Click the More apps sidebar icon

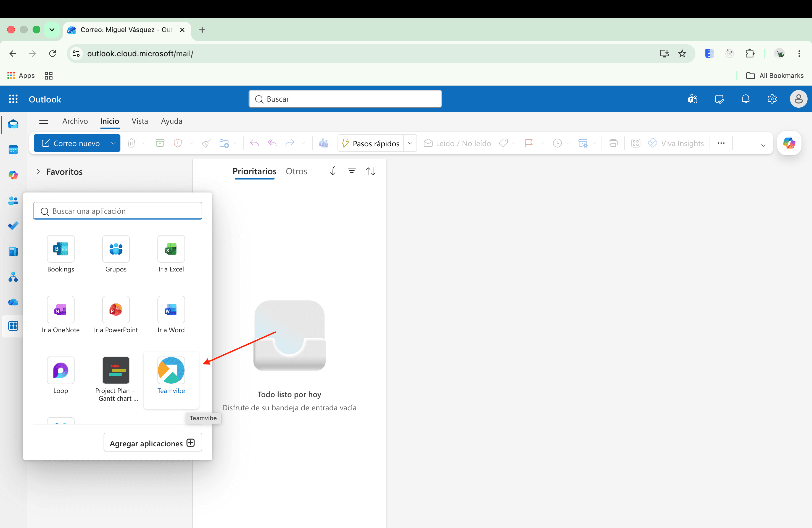pyautogui.click(x=13, y=326)
